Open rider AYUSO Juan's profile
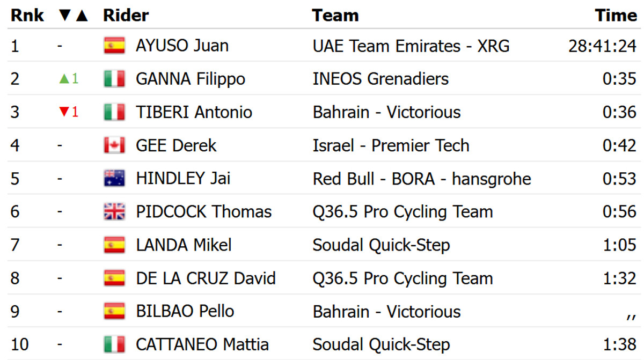644x360 pixels. click(182, 46)
